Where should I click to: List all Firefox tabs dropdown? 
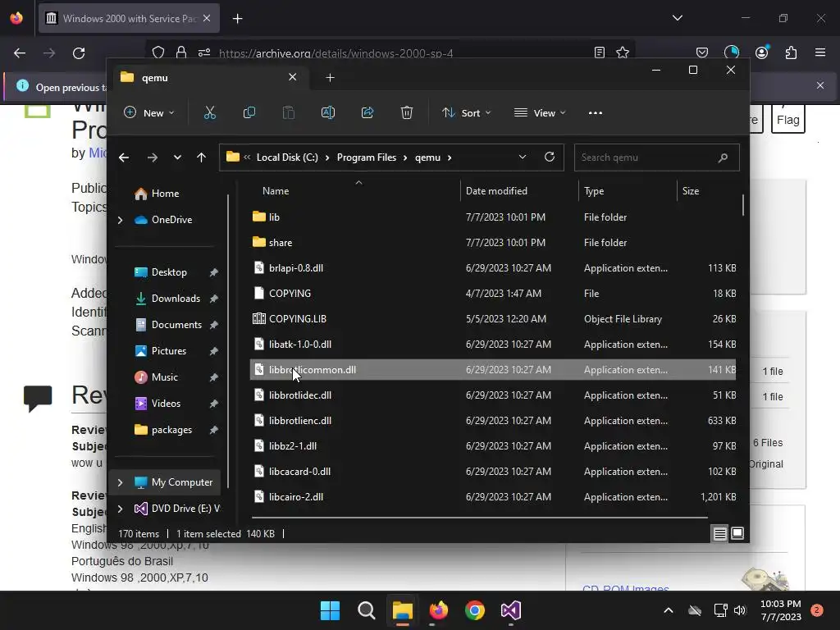[678, 18]
